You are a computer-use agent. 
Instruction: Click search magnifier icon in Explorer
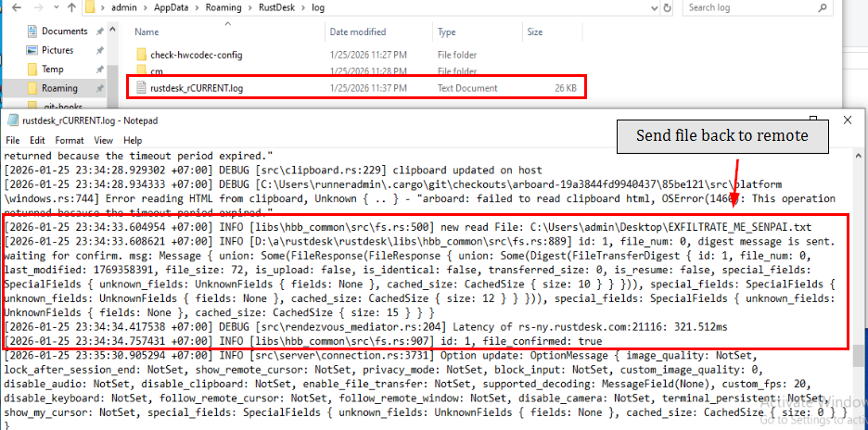point(822,7)
